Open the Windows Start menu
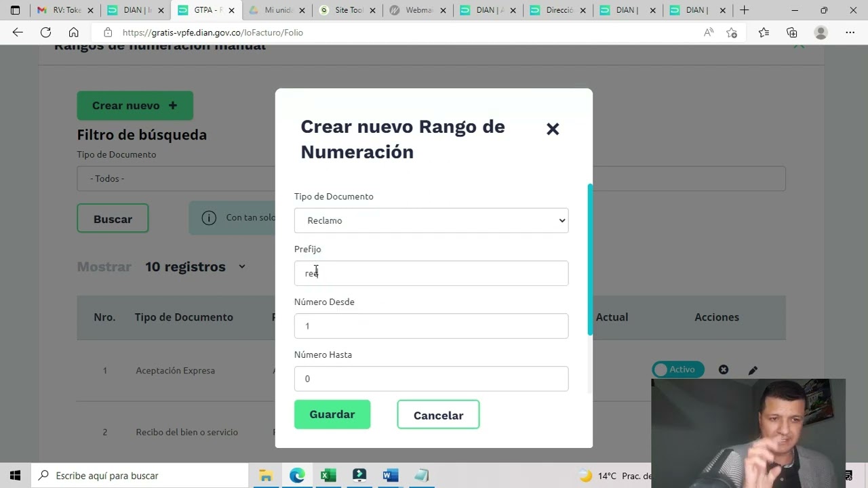868x488 pixels. pos(15,476)
